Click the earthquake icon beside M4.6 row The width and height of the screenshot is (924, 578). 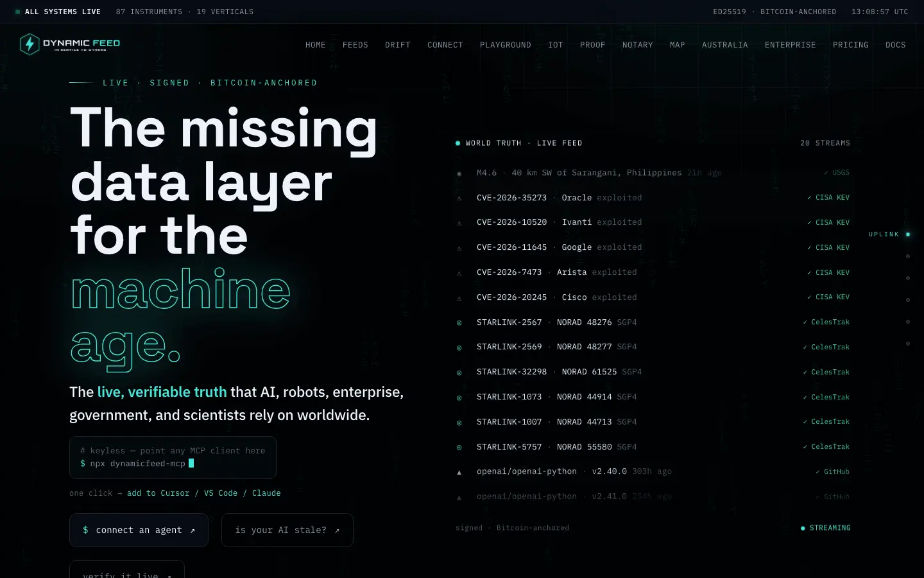pos(459,173)
